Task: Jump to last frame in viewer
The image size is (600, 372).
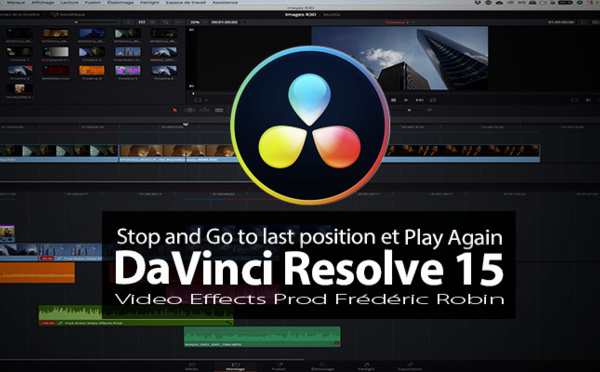Action: (419, 100)
